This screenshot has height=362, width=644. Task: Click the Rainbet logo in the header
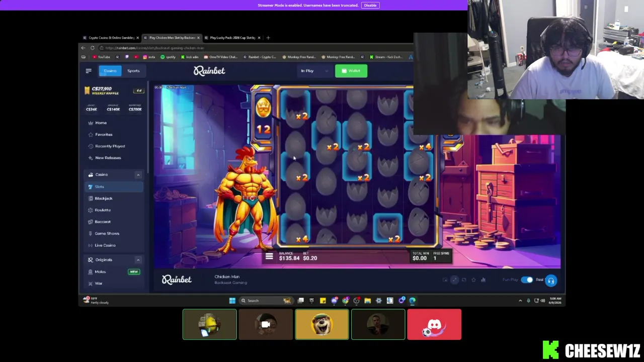click(x=209, y=71)
